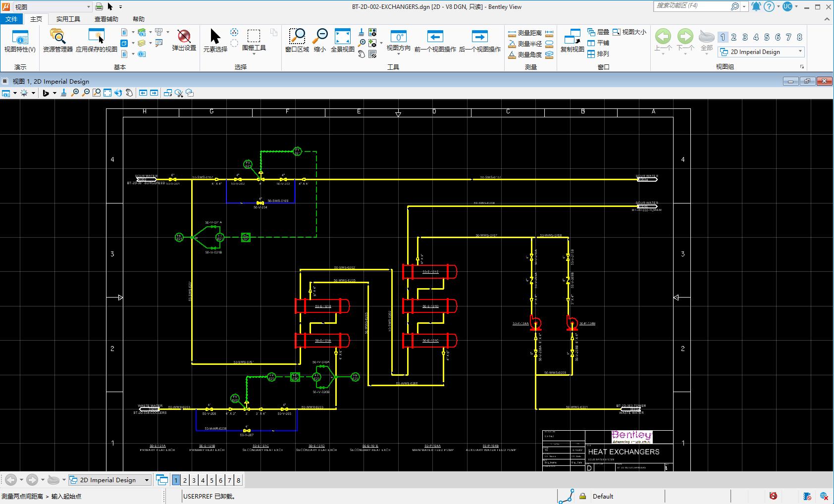The height and width of the screenshot is (504, 834).
Task: Expand the bottom 2D Imperial Design view group dropdown
Action: (147, 480)
